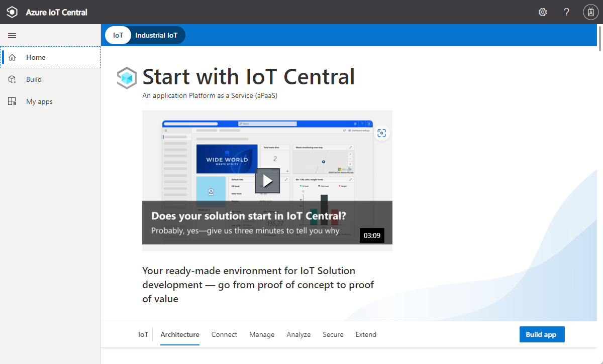The width and height of the screenshot is (603, 364).
Task: Select the Analyze tab
Action: tap(298, 334)
